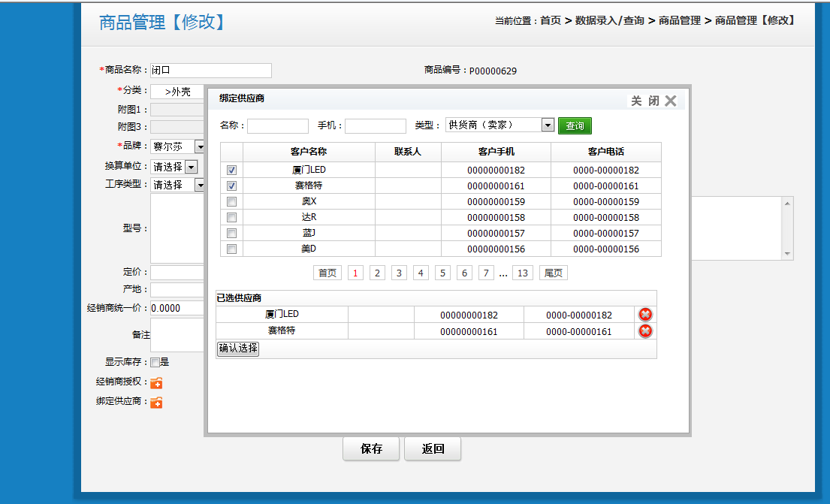Click the textarea scrollbar down arrow
Image resolution: width=830 pixels, height=504 pixels.
tap(787, 254)
